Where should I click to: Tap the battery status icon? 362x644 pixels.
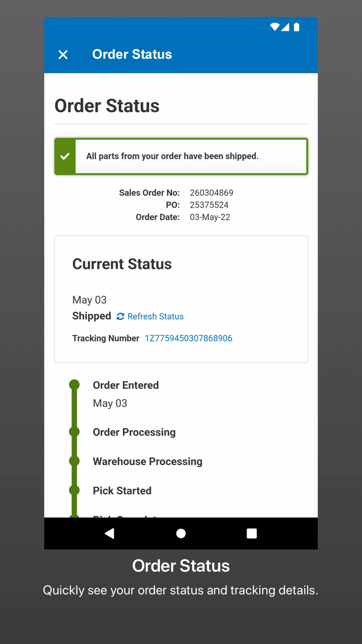coord(296,27)
